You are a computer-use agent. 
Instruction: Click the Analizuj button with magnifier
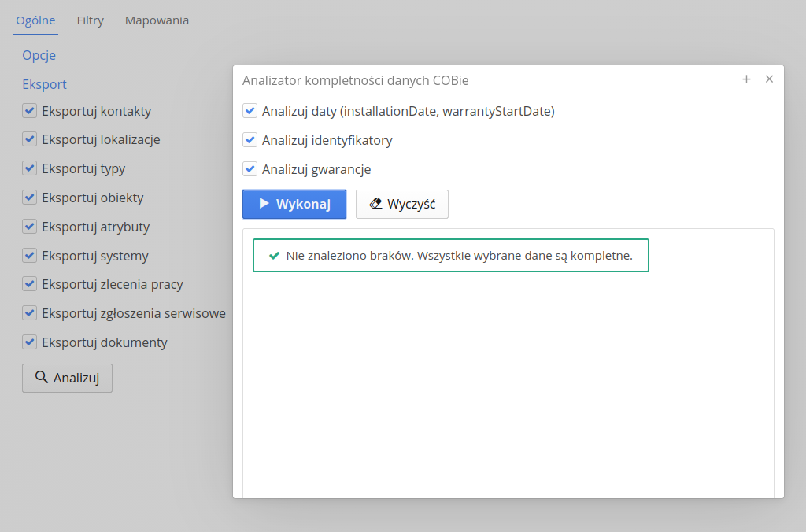click(67, 378)
